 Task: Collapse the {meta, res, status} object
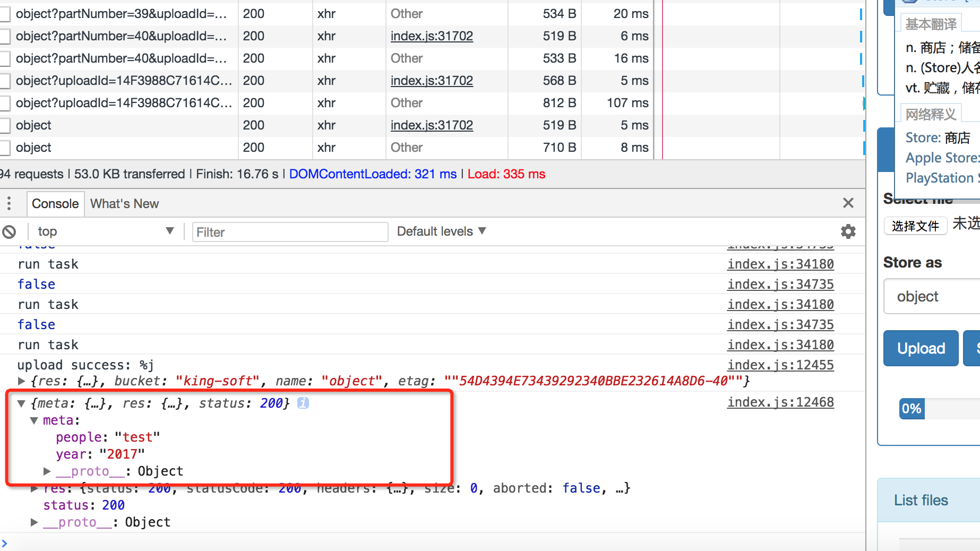point(22,403)
